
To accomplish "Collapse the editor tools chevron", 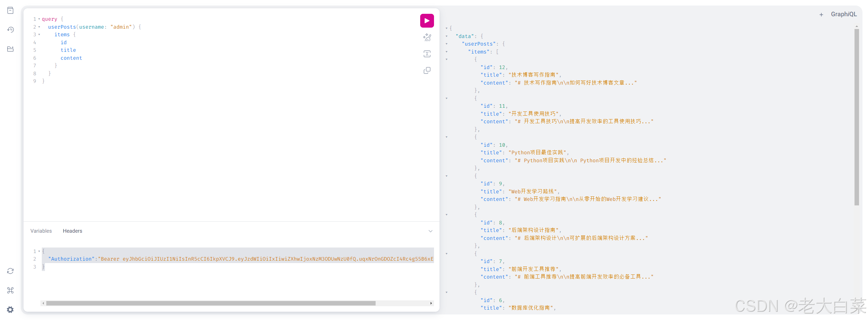I will click(x=431, y=231).
